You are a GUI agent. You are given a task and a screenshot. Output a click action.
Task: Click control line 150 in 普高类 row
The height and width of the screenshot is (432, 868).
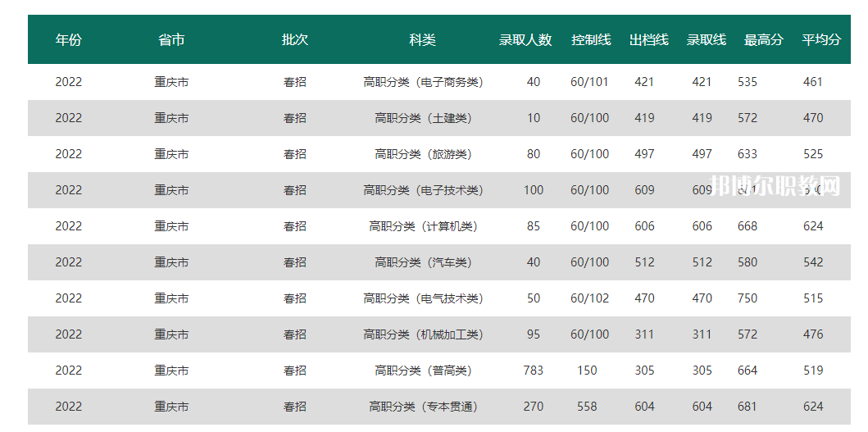click(x=587, y=370)
